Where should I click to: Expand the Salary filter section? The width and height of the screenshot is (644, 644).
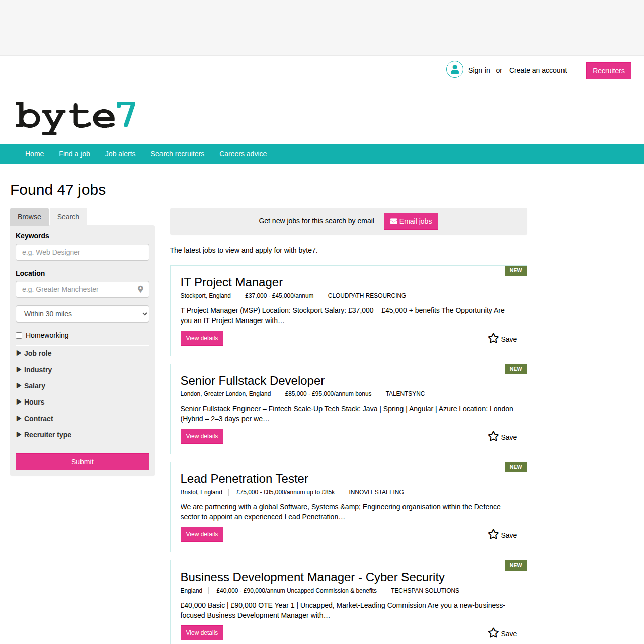(x=35, y=386)
